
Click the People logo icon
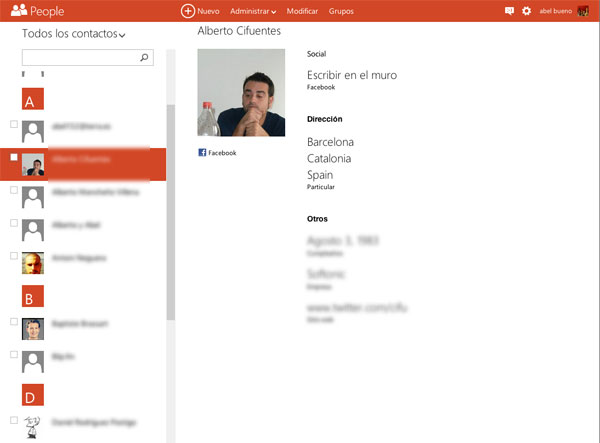point(18,11)
